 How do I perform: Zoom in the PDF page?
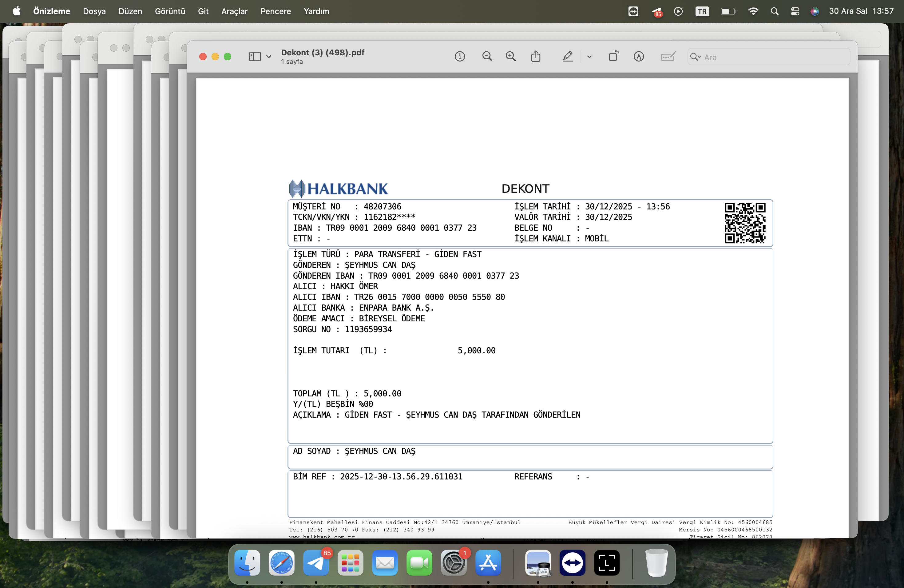(x=511, y=57)
